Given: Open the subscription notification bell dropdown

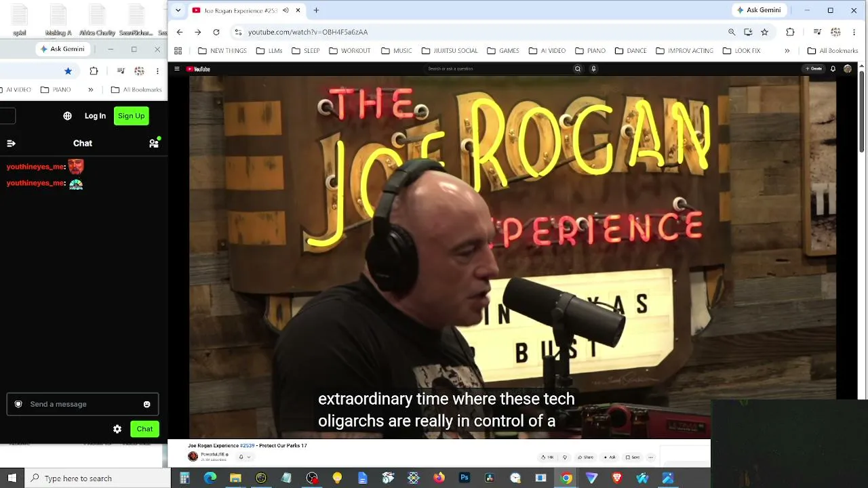Looking at the screenshot, I should coord(244,457).
